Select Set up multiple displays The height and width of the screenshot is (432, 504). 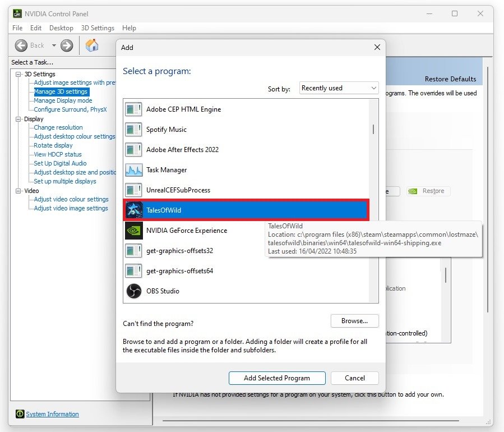65,181
